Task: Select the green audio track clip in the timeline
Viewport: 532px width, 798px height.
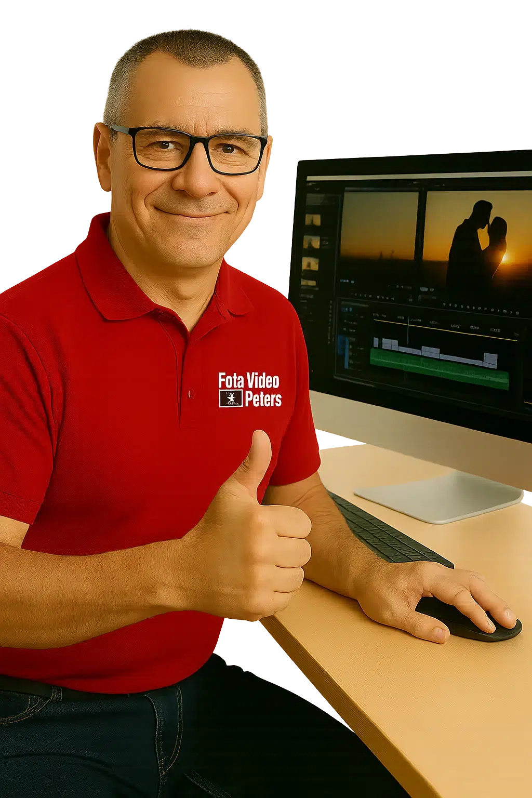Action: click(439, 369)
